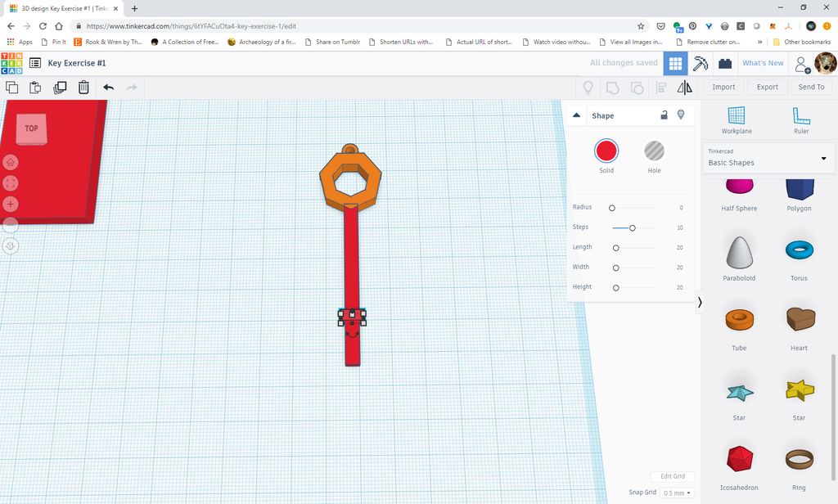Image resolution: width=838 pixels, height=504 pixels.
Task: Collapse the shapes sidebar chevron
Action: 700,303
